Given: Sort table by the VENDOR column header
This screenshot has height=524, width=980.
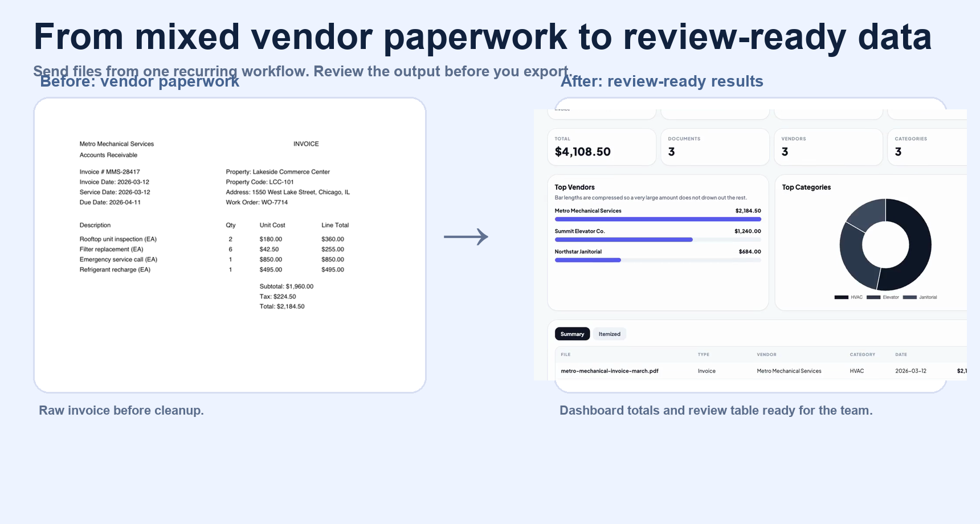Looking at the screenshot, I should (766, 355).
